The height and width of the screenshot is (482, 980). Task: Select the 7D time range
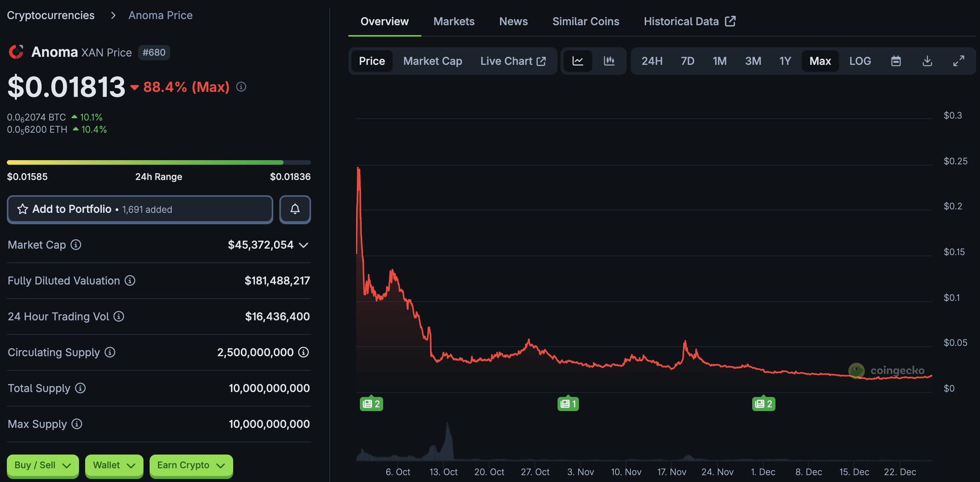click(687, 61)
